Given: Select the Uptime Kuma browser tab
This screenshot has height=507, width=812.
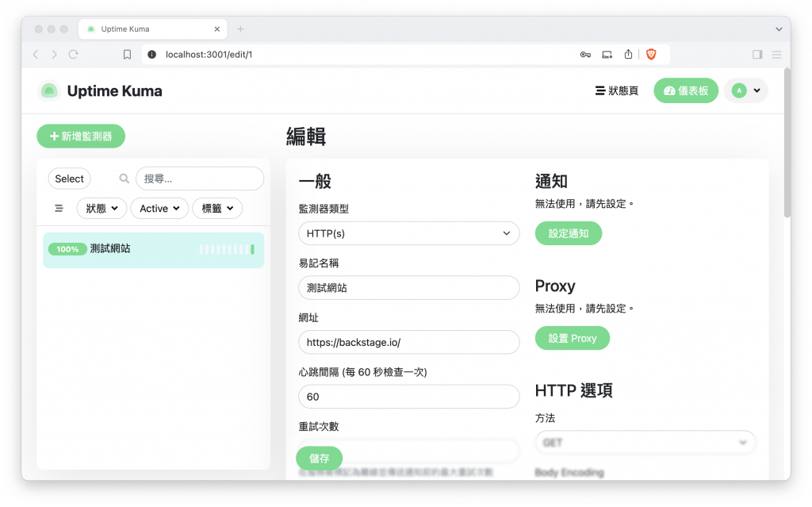Looking at the screenshot, I should coord(153,29).
